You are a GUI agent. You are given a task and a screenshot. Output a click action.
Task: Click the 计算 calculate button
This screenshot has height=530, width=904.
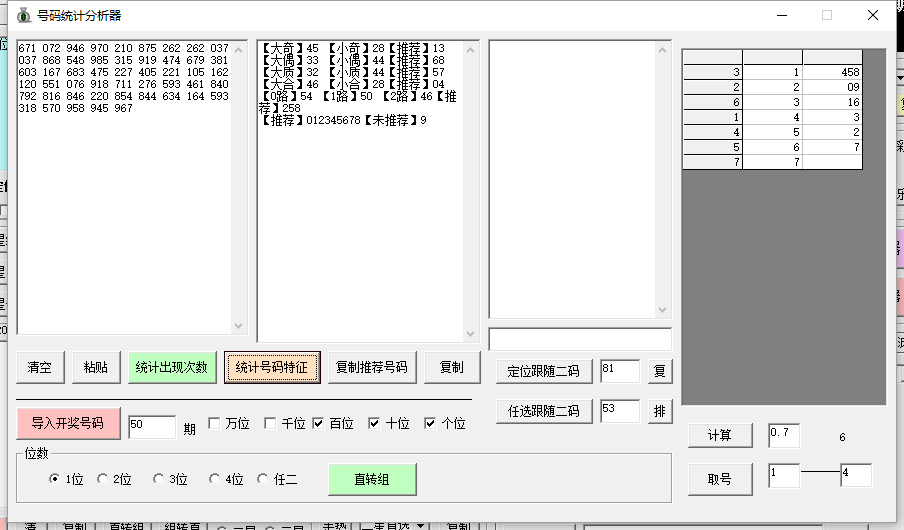tap(719, 436)
